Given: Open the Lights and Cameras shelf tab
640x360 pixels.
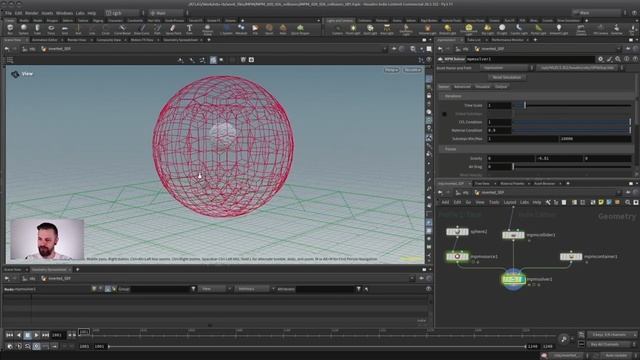Looking at the screenshot, I should 340,20.
